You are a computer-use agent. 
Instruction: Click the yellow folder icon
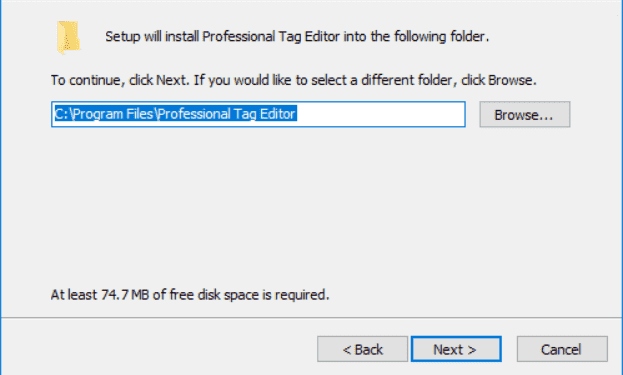point(68,37)
